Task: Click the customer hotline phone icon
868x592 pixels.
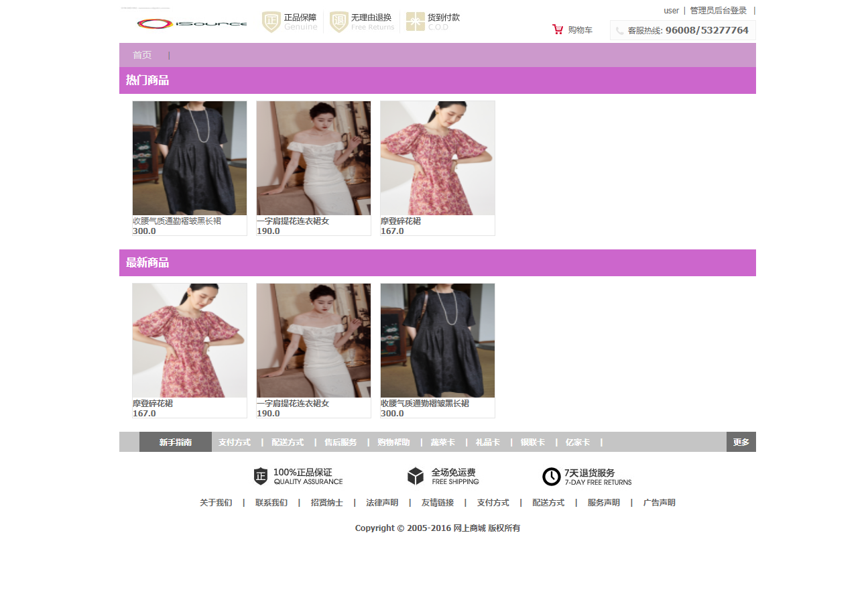Action: (619, 31)
